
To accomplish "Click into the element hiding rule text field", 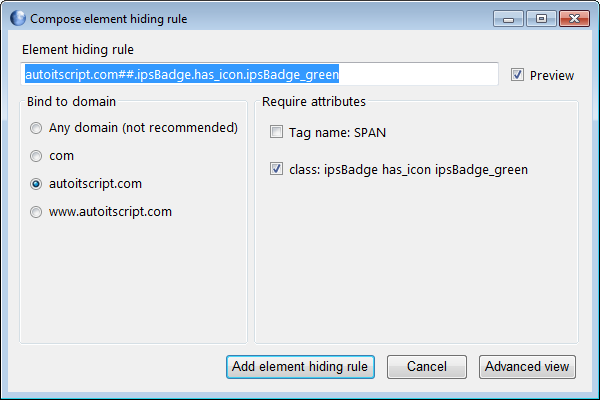I will click(259, 74).
